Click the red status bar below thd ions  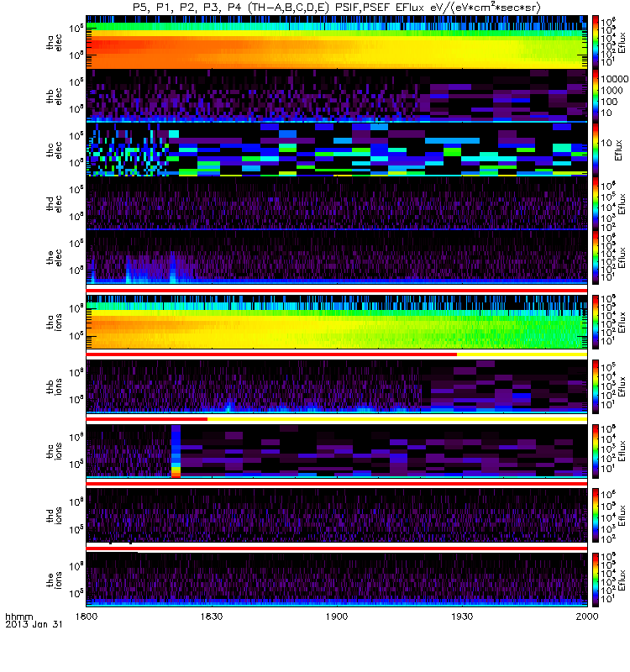(337, 549)
